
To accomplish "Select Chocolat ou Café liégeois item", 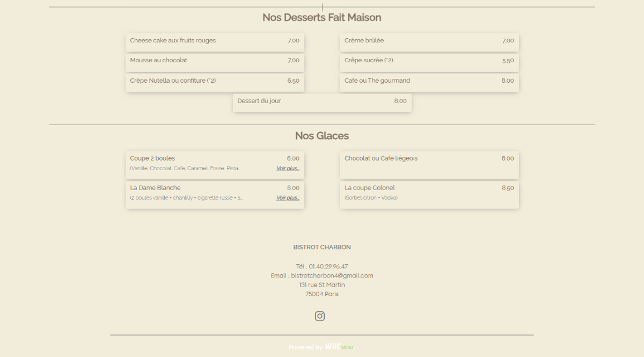I will pyautogui.click(x=429, y=164).
